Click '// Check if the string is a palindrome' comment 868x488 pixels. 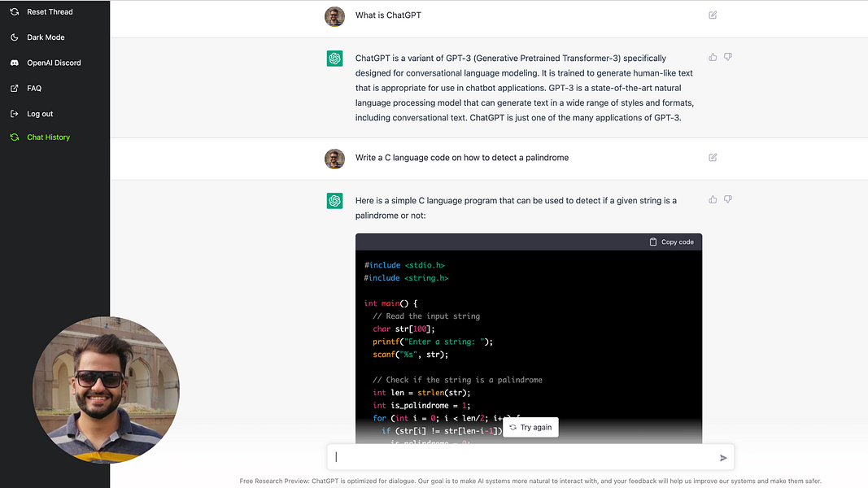point(457,380)
